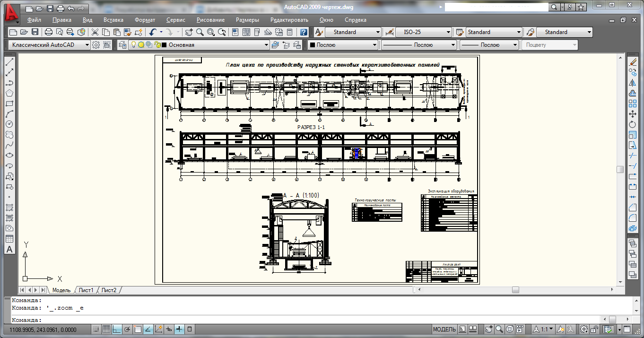Image resolution: width=644 pixels, height=338 pixels.
Task: Select the Erase tool in the modify toolbar
Action: click(633, 62)
